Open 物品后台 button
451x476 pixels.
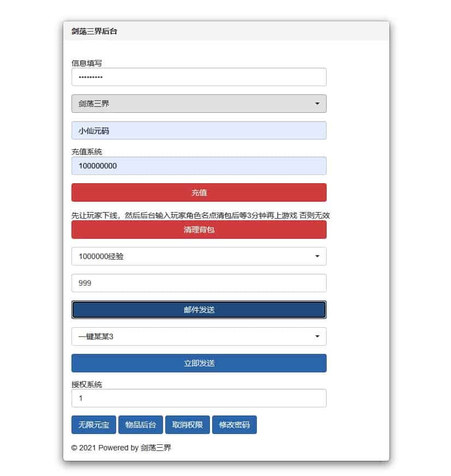141,425
